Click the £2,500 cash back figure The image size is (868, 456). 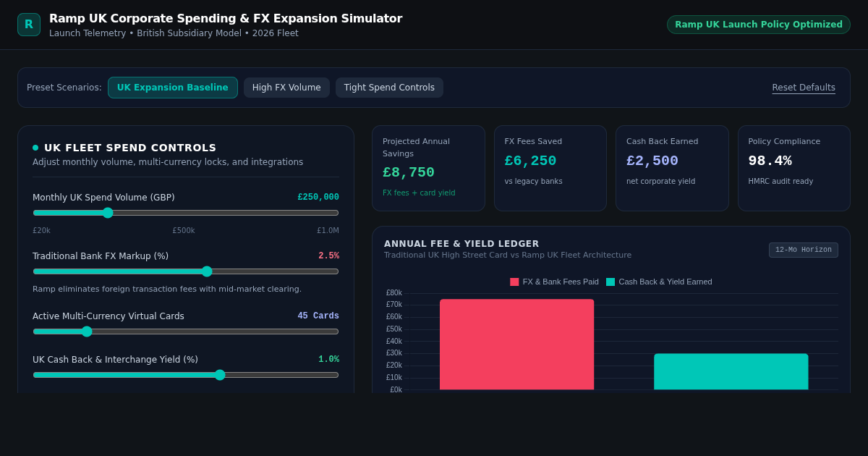click(x=652, y=161)
